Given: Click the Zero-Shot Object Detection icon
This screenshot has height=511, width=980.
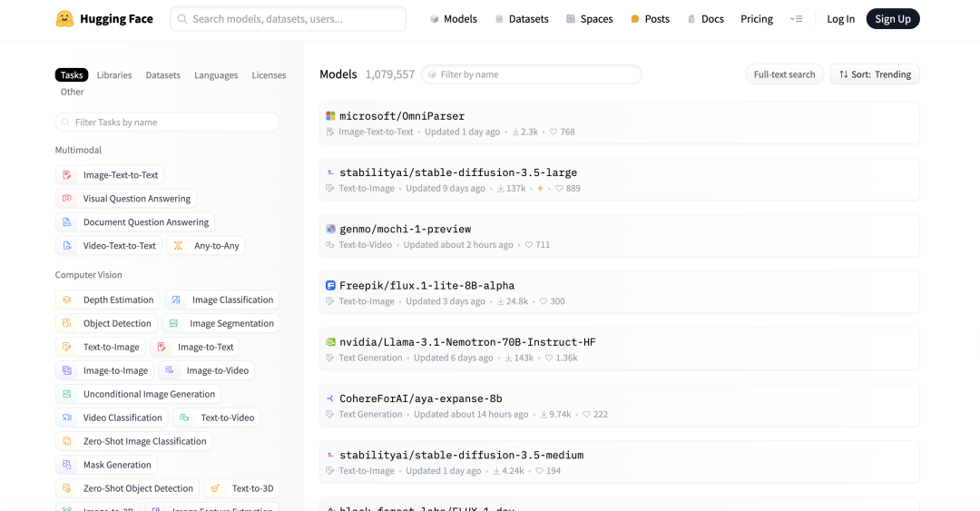Looking at the screenshot, I should tap(67, 488).
